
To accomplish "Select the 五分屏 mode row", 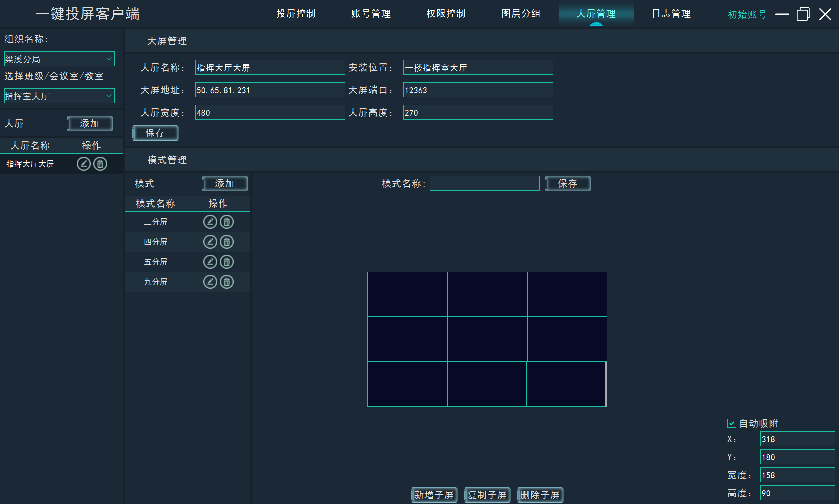I will click(187, 262).
